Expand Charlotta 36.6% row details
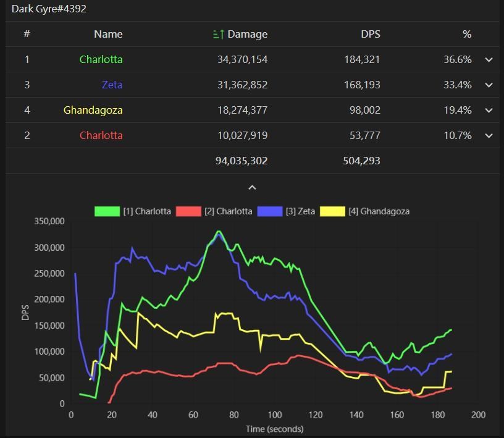This screenshot has width=504, height=438. point(489,60)
